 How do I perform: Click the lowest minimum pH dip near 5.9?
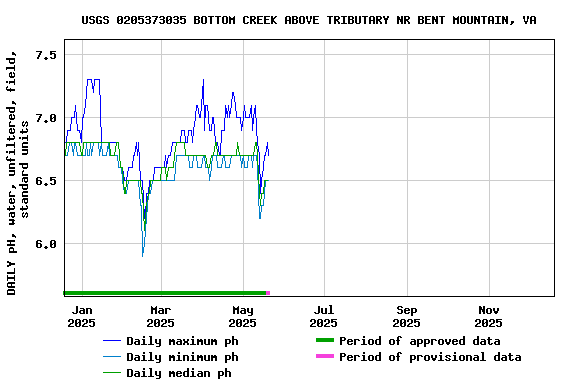click(x=143, y=254)
